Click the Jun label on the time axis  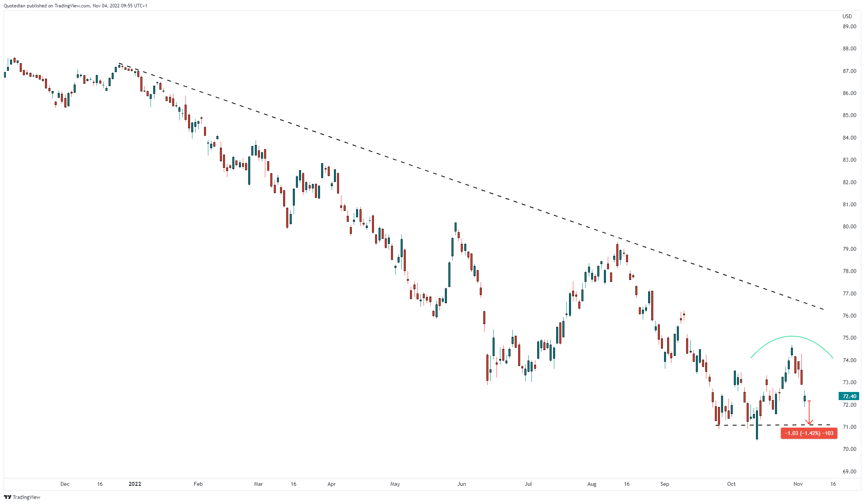click(x=462, y=484)
